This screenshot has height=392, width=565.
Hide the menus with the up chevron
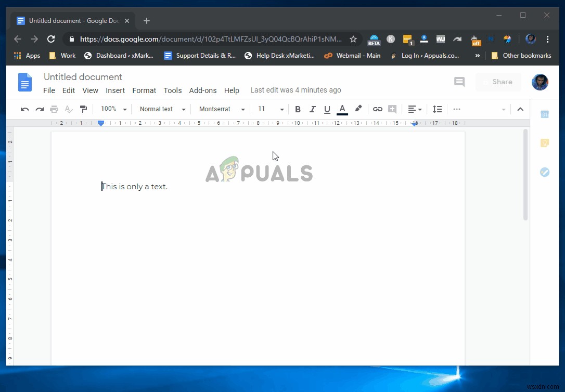520,109
